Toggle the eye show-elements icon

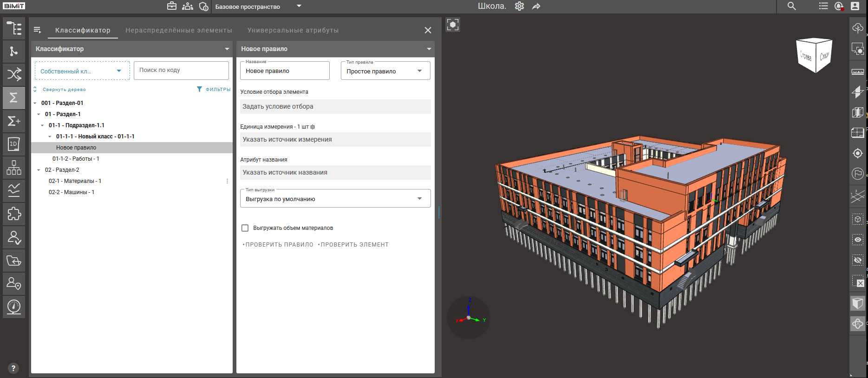(x=857, y=240)
